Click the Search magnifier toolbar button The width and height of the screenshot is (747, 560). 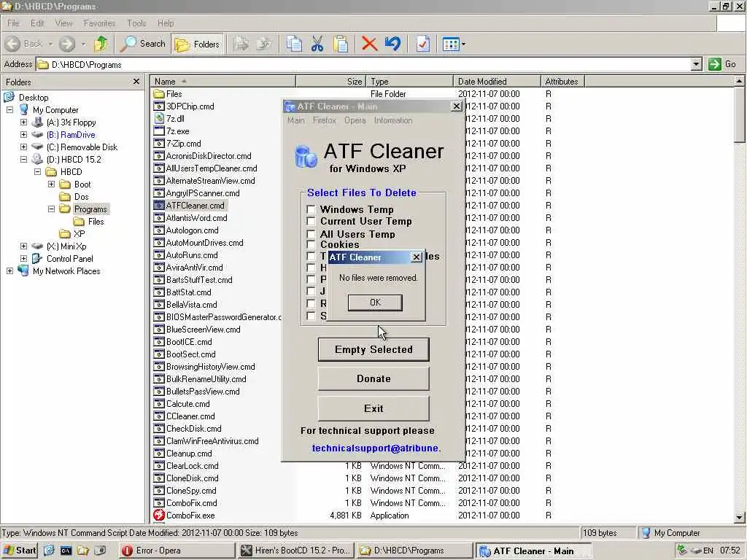click(x=142, y=44)
